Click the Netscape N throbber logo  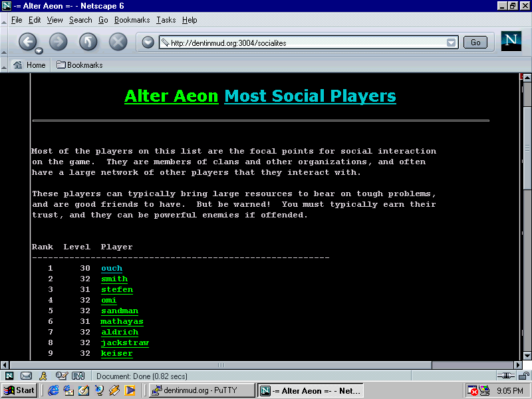point(511,41)
